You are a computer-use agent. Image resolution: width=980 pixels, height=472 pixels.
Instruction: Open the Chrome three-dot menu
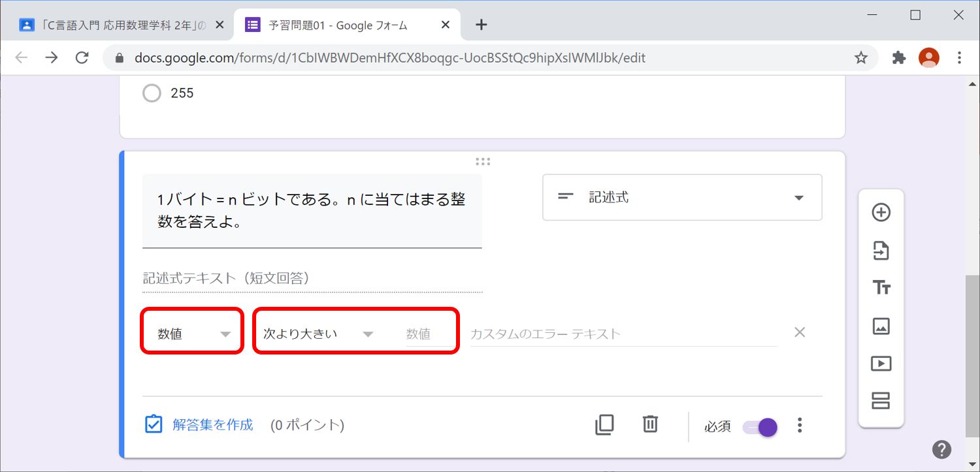(x=959, y=57)
